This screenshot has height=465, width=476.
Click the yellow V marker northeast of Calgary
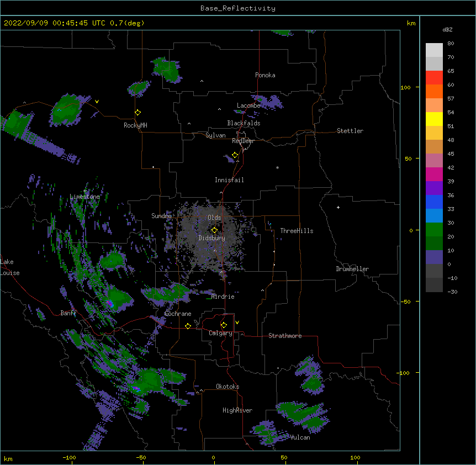click(x=237, y=323)
